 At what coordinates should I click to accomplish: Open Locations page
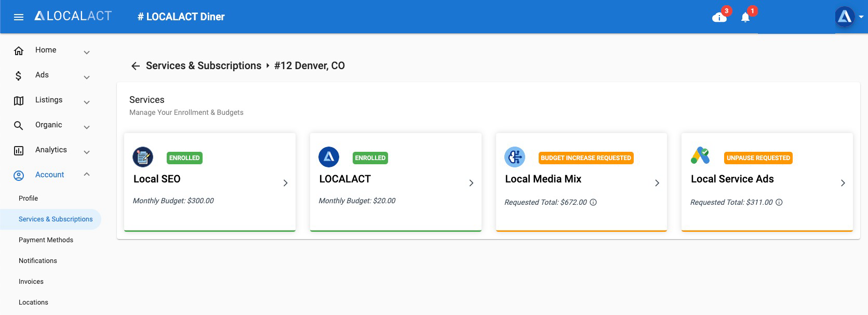[x=33, y=303]
